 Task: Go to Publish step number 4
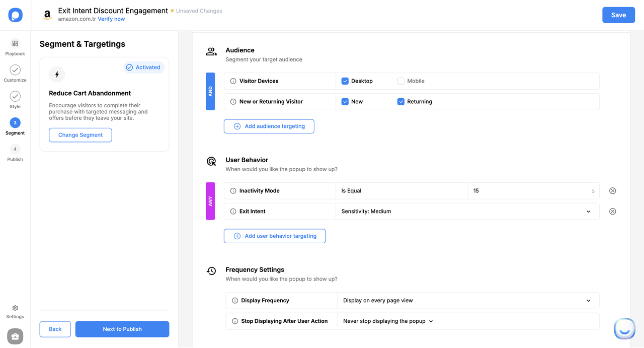pyautogui.click(x=15, y=149)
